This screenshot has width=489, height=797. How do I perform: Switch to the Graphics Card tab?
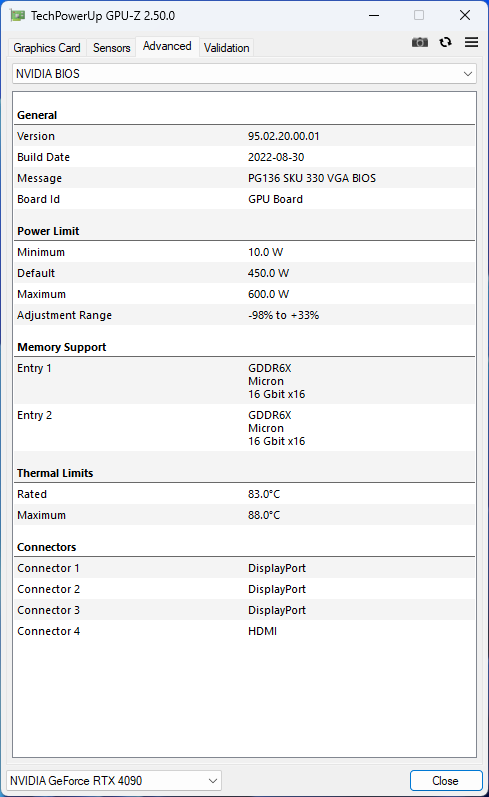[47, 48]
